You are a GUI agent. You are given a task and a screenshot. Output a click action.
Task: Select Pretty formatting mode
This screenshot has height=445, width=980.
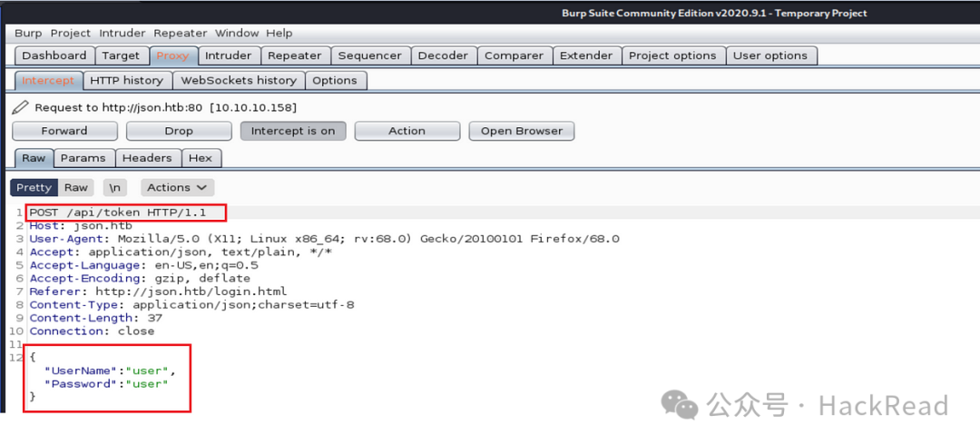click(x=34, y=188)
